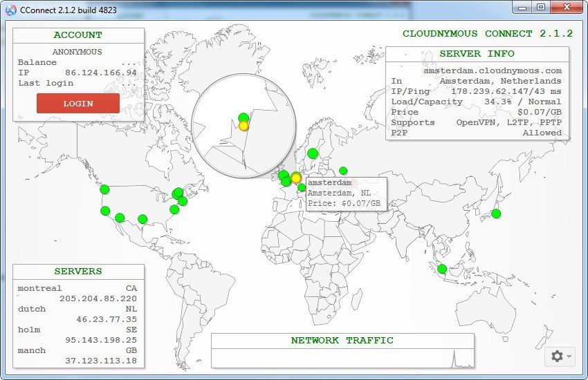The image size is (588, 380).
Task: Click amsterdam.cloudnymous.com hostname
Action: point(493,70)
